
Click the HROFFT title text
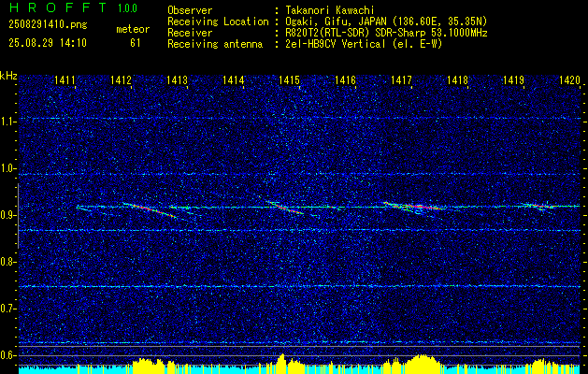pos(58,7)
